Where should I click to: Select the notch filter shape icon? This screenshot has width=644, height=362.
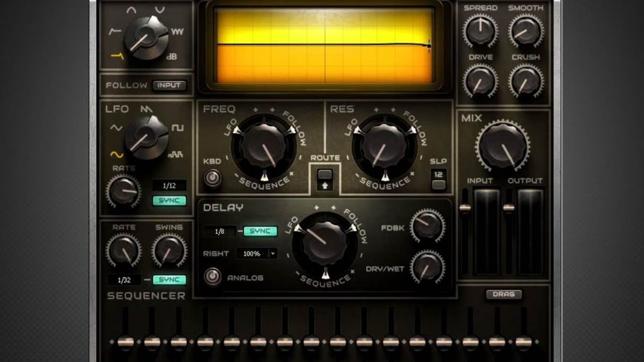coord(158,10)
